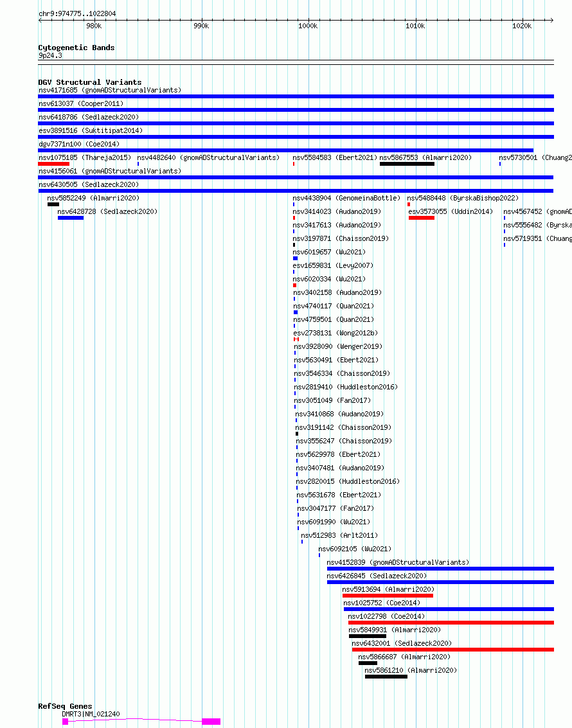This screenshot has height=728, width=572.
Task: Open nsv4438904 (GenomeinaBottle) label
Action: [x=346, y=198]
